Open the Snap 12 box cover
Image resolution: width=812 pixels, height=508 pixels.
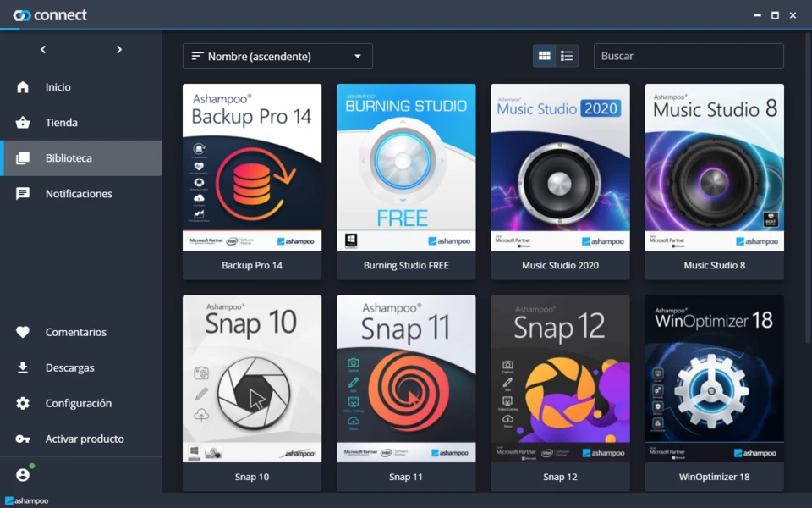click(x=560, y=379)
